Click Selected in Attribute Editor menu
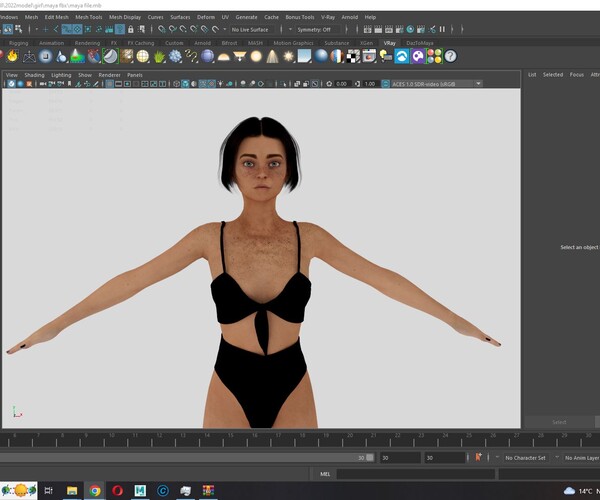 [x=553, y=75]
